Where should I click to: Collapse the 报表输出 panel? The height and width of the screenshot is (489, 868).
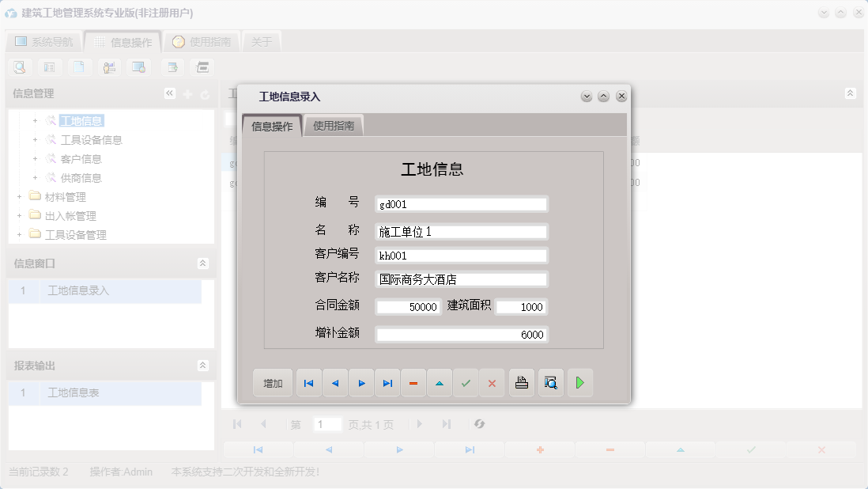tap(204, 366)
